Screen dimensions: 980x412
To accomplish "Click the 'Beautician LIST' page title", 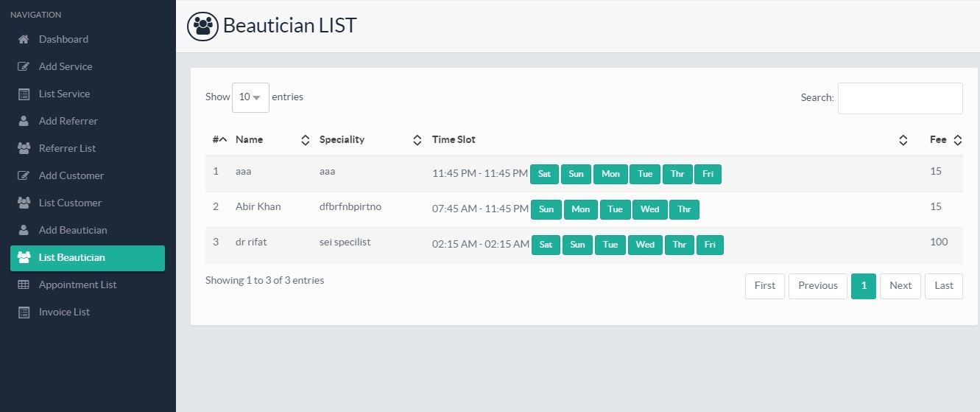I will pyautogui.click(x=289, y=25).
